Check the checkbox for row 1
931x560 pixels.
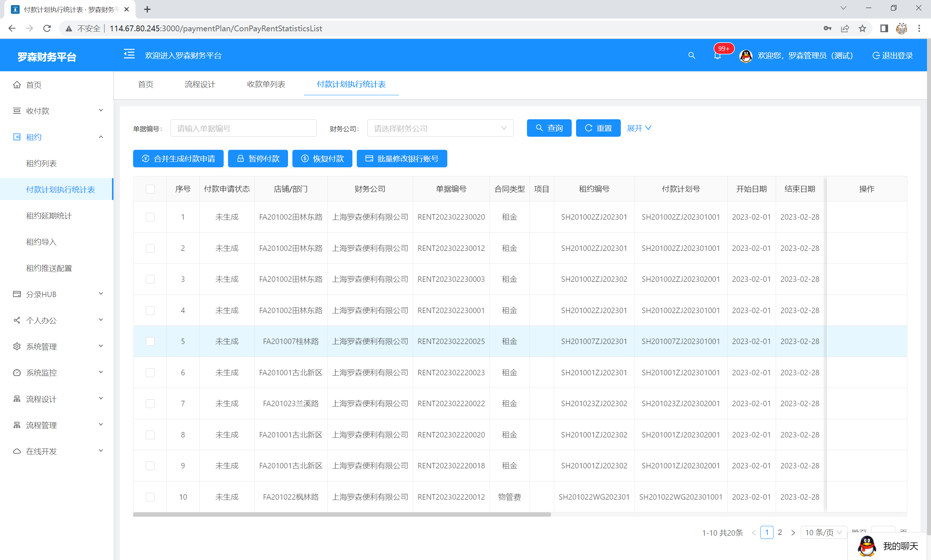(x=150, y=217)
